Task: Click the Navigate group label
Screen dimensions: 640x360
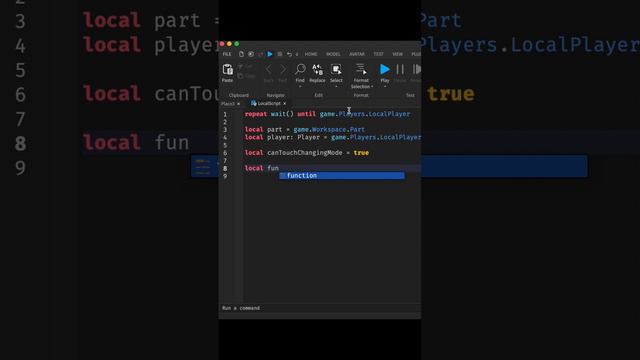Action: click(276, 95)
